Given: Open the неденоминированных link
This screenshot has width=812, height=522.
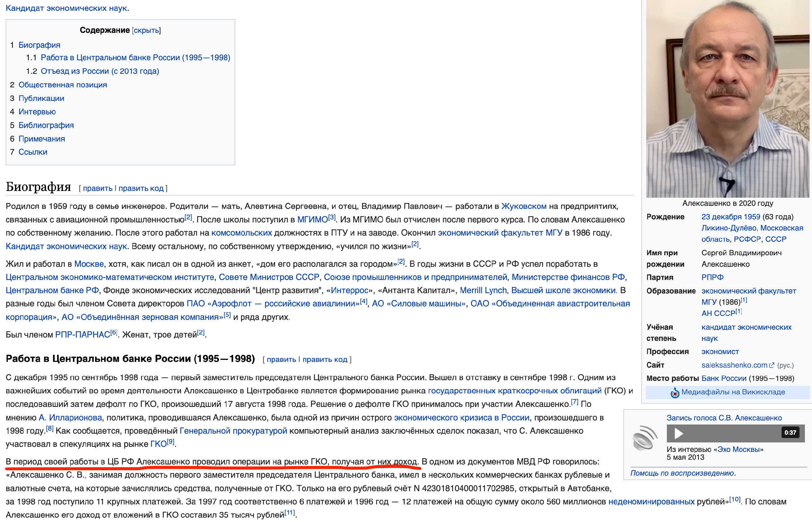Looking at the screenshot, I should coord(651,502).
